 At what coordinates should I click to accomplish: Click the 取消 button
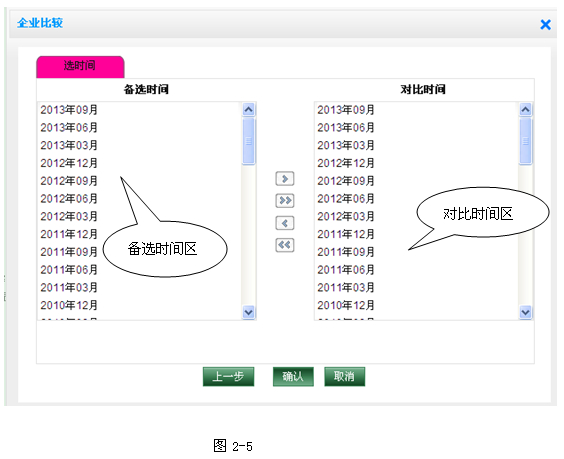(345, 377)
